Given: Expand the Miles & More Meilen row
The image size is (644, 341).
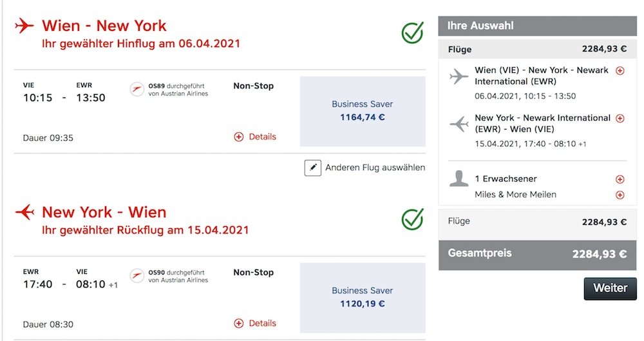Looking at the screenshot, I should pos(620,195).
